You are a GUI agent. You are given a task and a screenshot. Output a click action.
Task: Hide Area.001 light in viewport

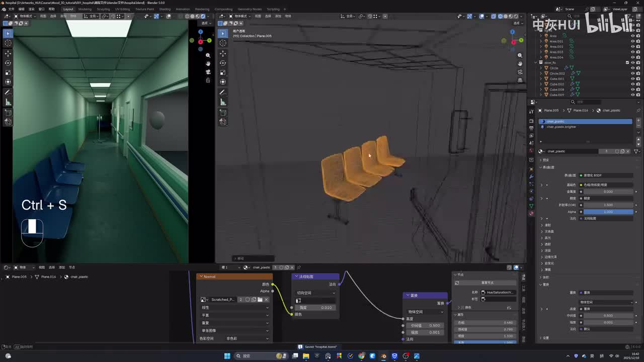click(632, 41)
